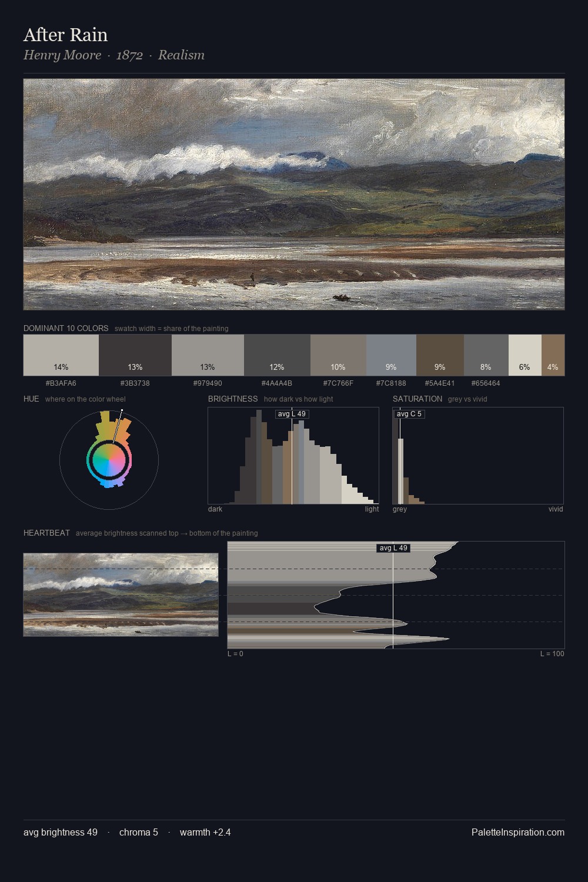
Task: Open the PaletteInspiration.com link
Action: pyautogui.click(x=518, y=832)
